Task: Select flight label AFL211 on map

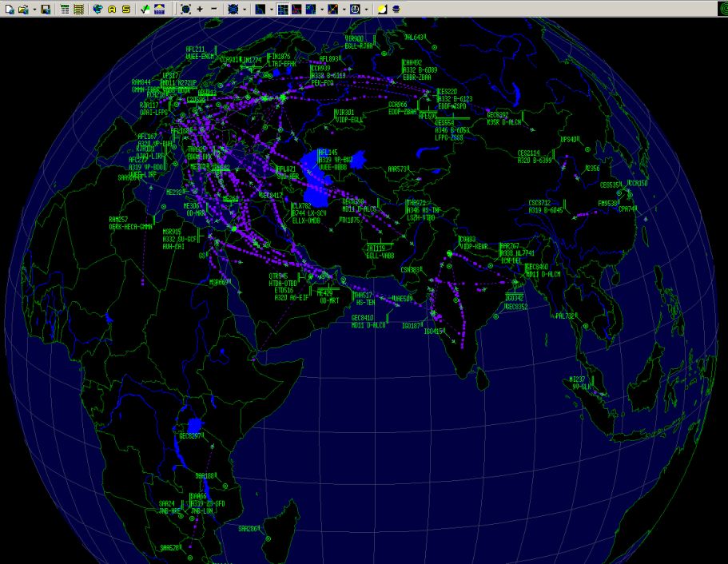Action: pyautogui.click(x=195, y=49)
